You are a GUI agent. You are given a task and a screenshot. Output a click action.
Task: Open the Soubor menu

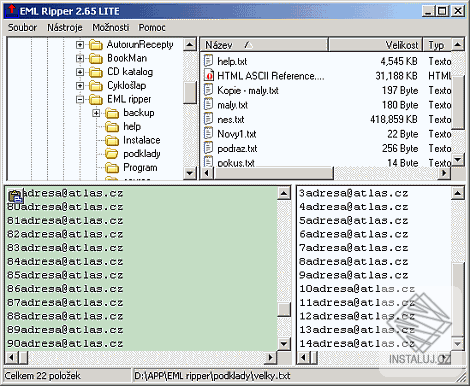[22, 28]
